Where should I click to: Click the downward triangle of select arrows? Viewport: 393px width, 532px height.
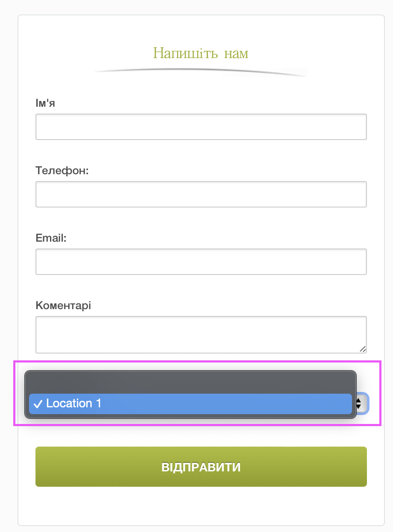point(359,406)
